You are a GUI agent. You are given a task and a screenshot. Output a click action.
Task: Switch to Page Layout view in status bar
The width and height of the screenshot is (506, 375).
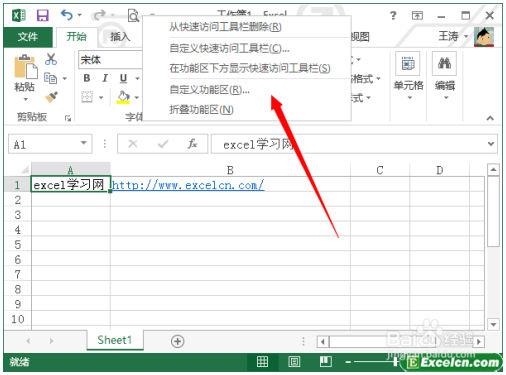(x=294, y=362)
